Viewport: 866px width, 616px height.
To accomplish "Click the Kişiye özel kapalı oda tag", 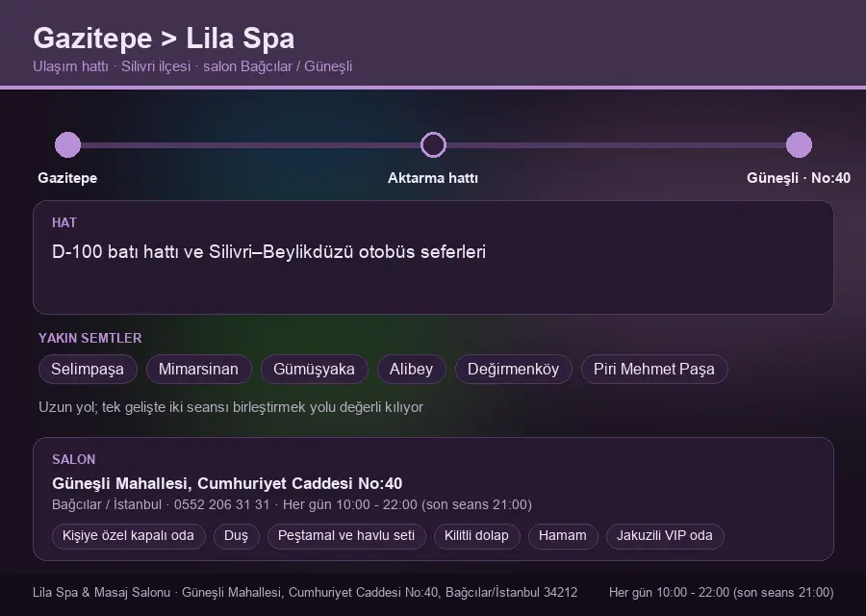I will [x=128, y=536].
